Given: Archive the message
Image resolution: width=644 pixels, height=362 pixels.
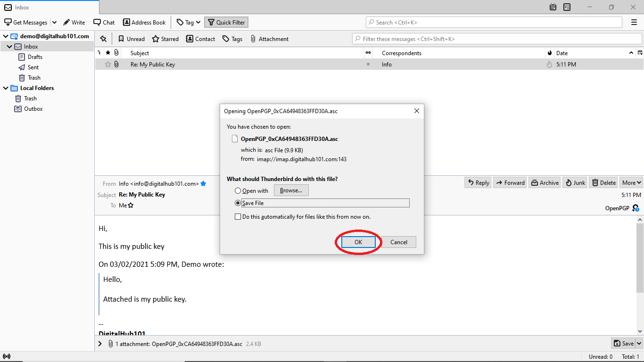Looking at the screenshot, I should coord(545,183).
